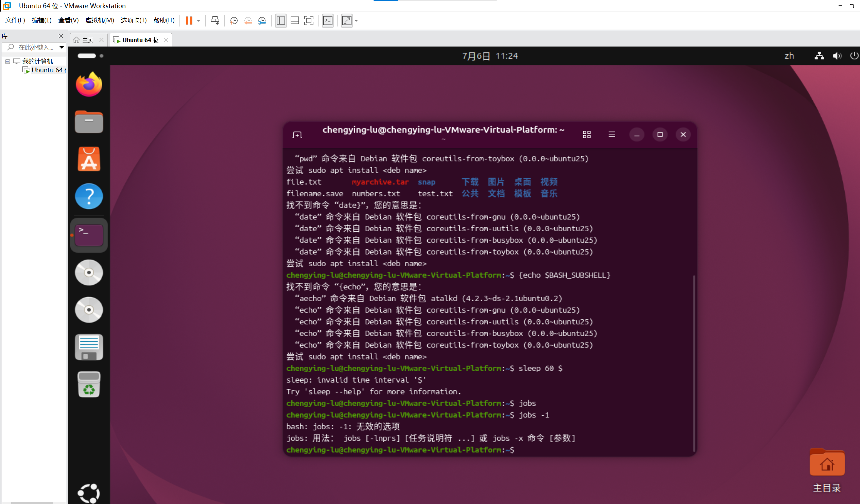Click the zh input method indicator
860x504 pixels.
pyautogui.click(x=789, y=56)
